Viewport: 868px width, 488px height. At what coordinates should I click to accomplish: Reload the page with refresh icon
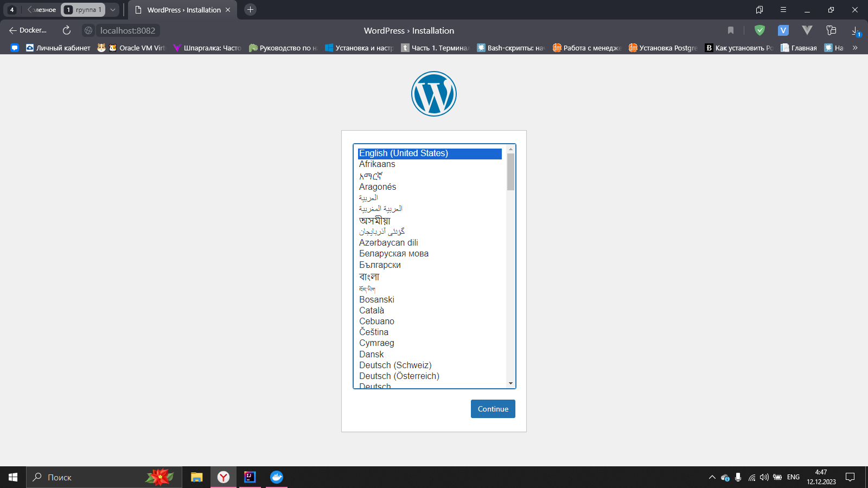click(x=67, y=30)
